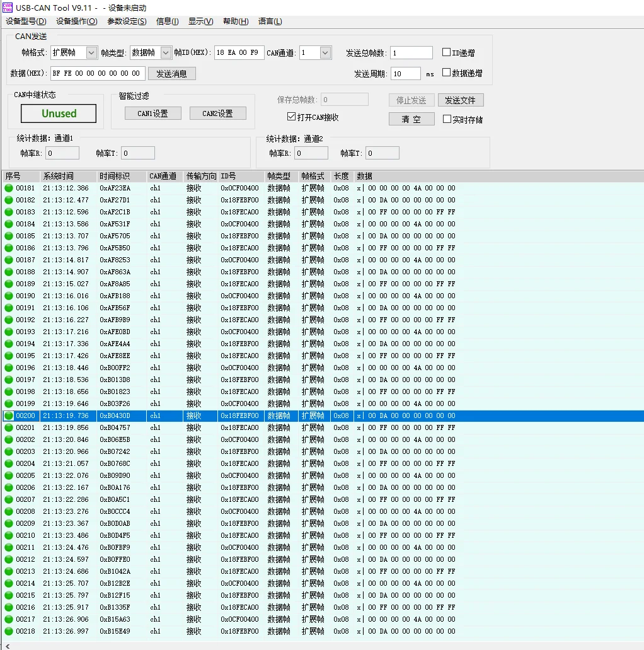Click green status icon of row 00218
This screenshot has width=644, height=650.
point(9,631)
